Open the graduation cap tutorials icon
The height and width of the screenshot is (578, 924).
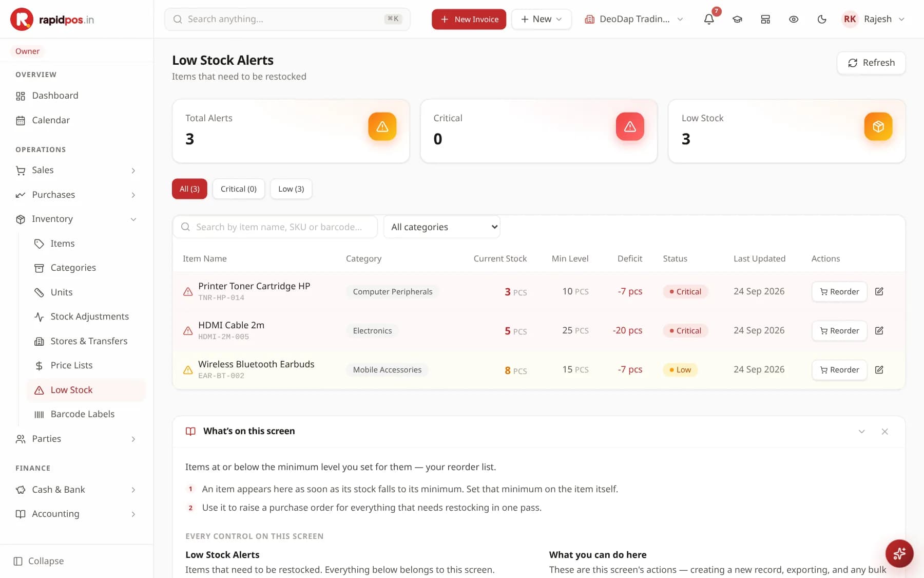coord(737,19)
